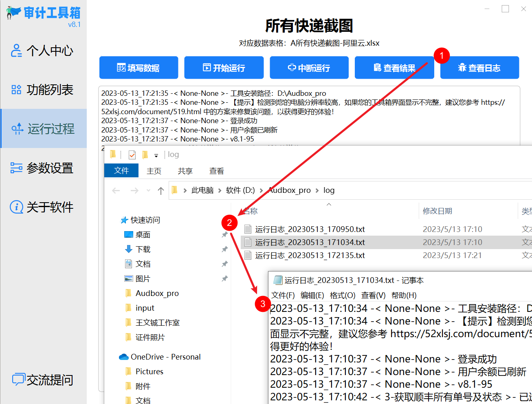This screenshot has width=532, height=404.
Task: Click the properties checkbox icon in Explorer toolbar
Action: (132, 154)
